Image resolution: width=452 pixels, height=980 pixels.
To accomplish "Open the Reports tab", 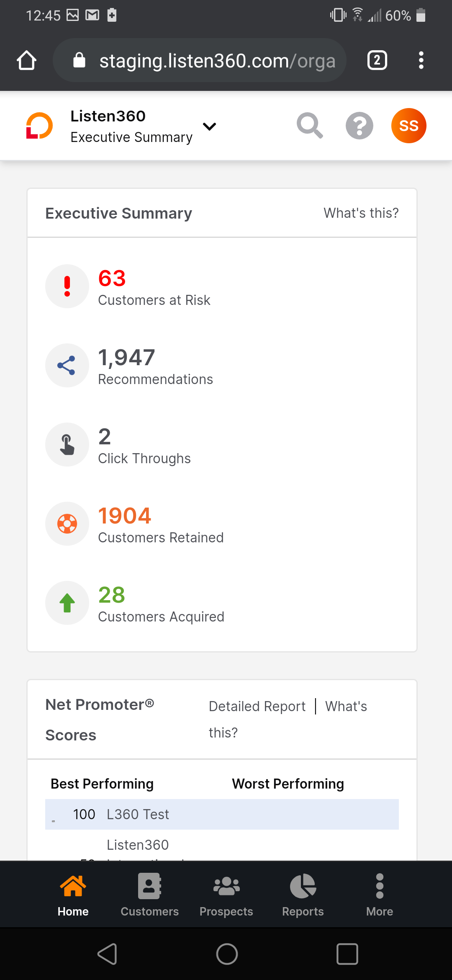I will click(303, 895).
